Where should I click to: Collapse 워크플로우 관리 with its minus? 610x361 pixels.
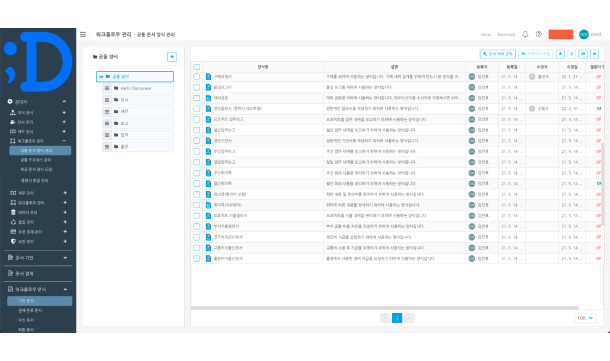pos(64,141)
